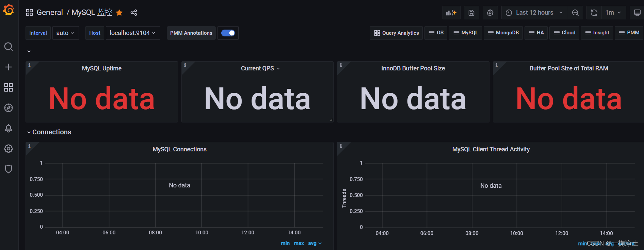Open the Host localhost:9104 dropdown
Viewport: 644px width, 250px height.
coord(133,33)
